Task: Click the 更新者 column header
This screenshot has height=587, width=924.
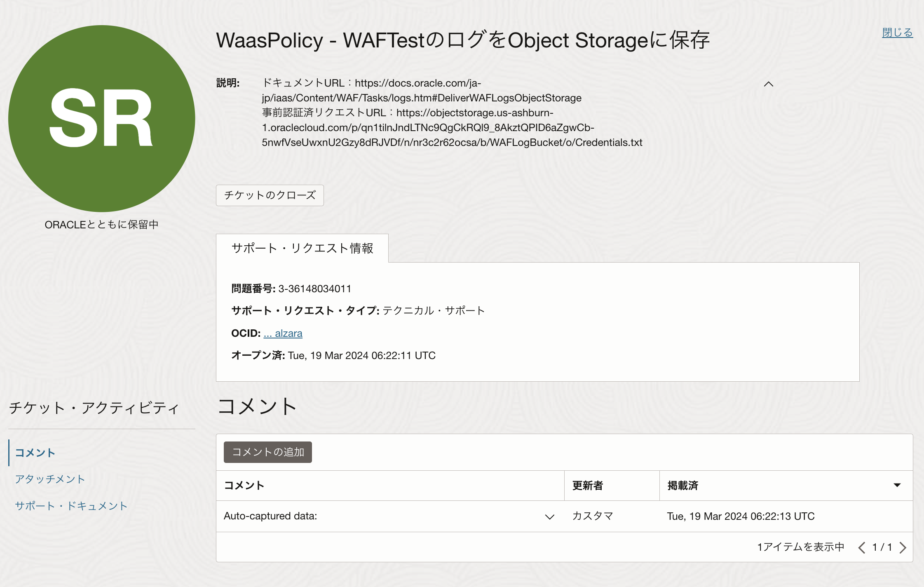Action: [x=588, y=486]
